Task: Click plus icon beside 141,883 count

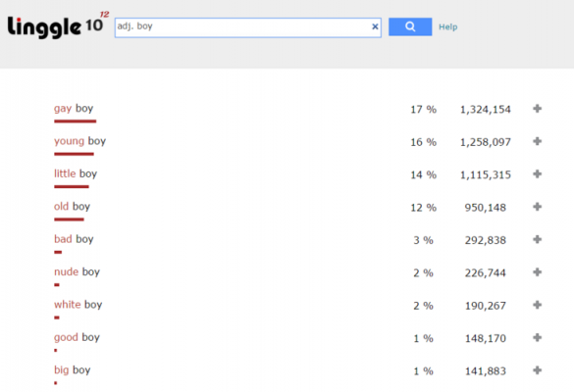Action: tap(537, 370)
